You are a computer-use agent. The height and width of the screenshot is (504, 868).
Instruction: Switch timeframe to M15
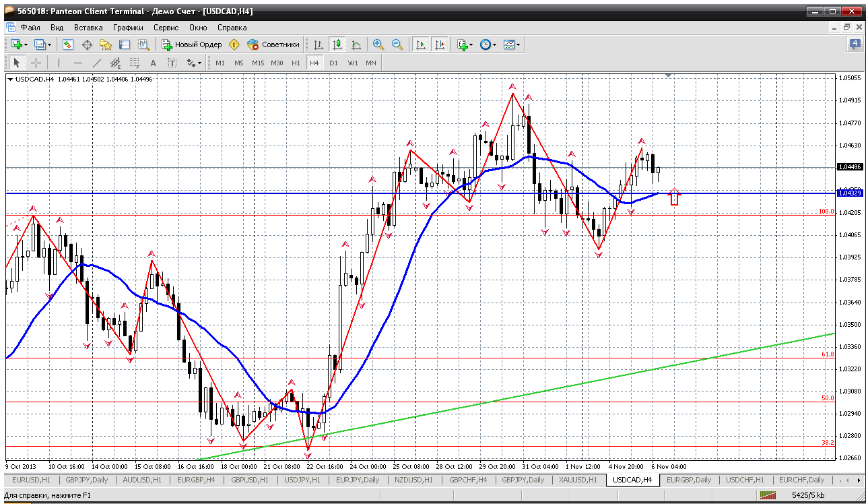pyautogui.click(x=258, y=63)
